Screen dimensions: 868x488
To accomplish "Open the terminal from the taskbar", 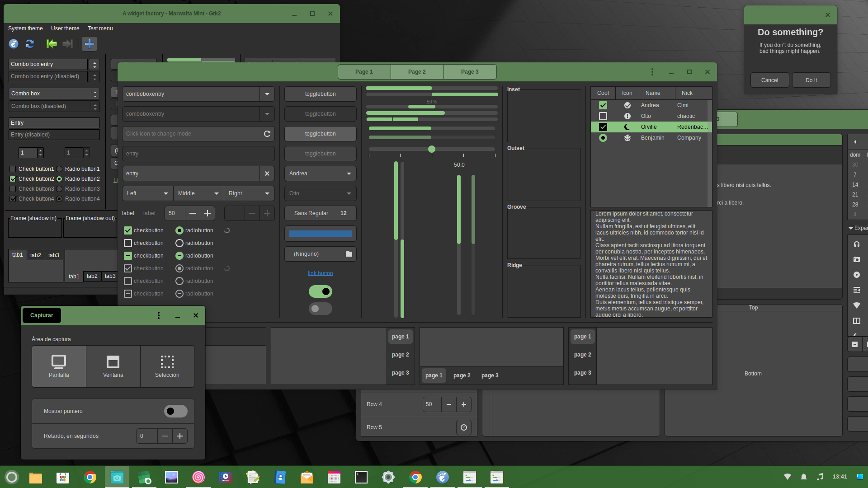I will coord(361,477).
